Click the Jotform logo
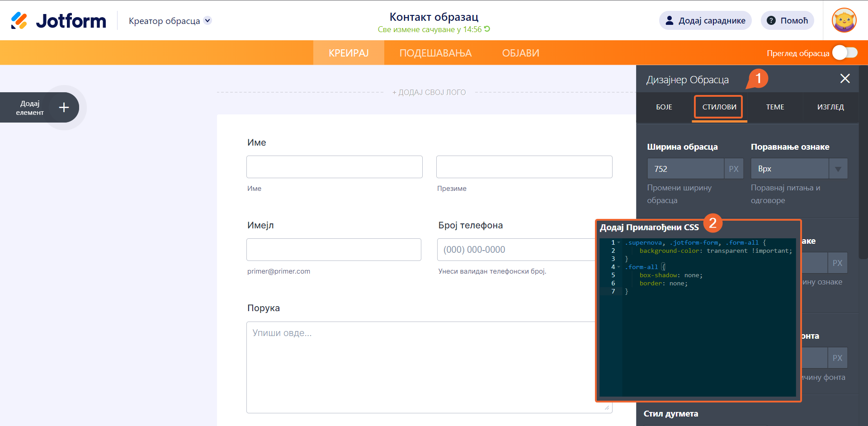Image resolution: width=868 pixels, height=426 pixels. (58, 21)
